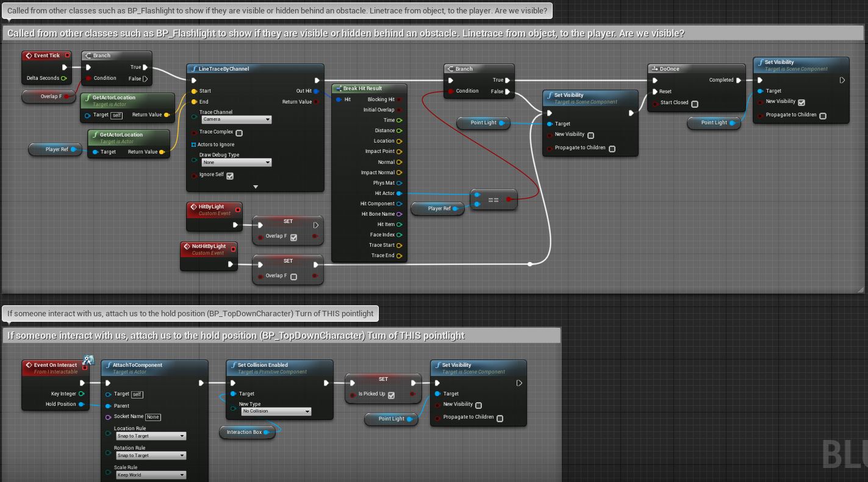This screenshot has width=868, height=482.
Task: Select the Interaction Box variable node
Action: (245, 432)
